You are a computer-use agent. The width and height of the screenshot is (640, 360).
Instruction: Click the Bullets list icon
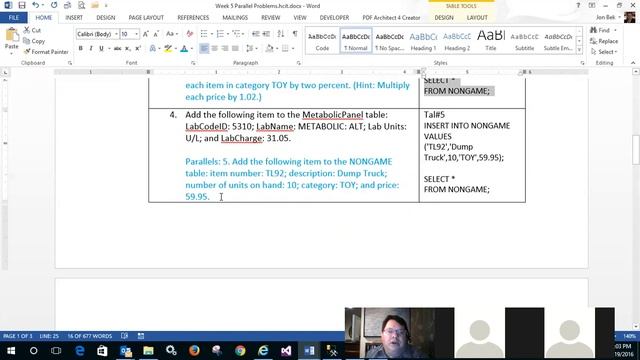(x=204, y=34)
